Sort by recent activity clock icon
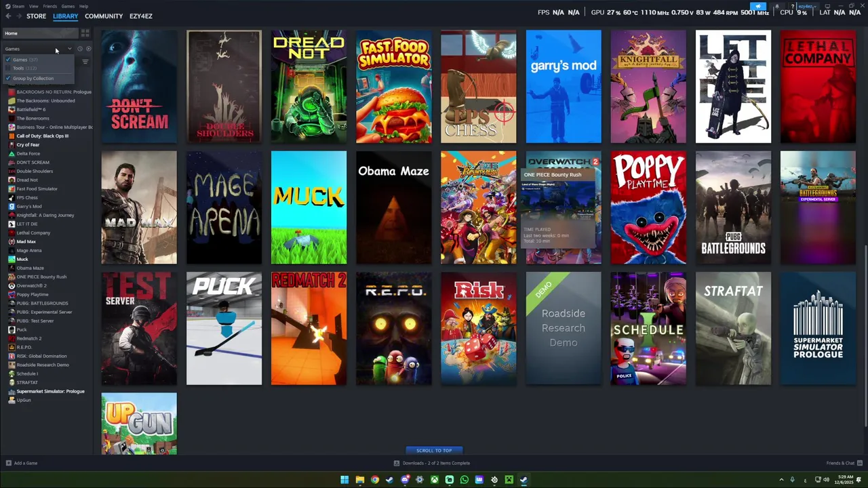868x488 pixels. point(79,49)
